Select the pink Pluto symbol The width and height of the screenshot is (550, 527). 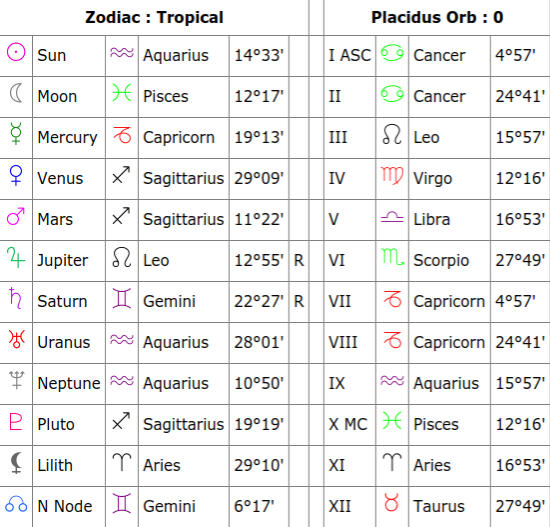[16, 421]
